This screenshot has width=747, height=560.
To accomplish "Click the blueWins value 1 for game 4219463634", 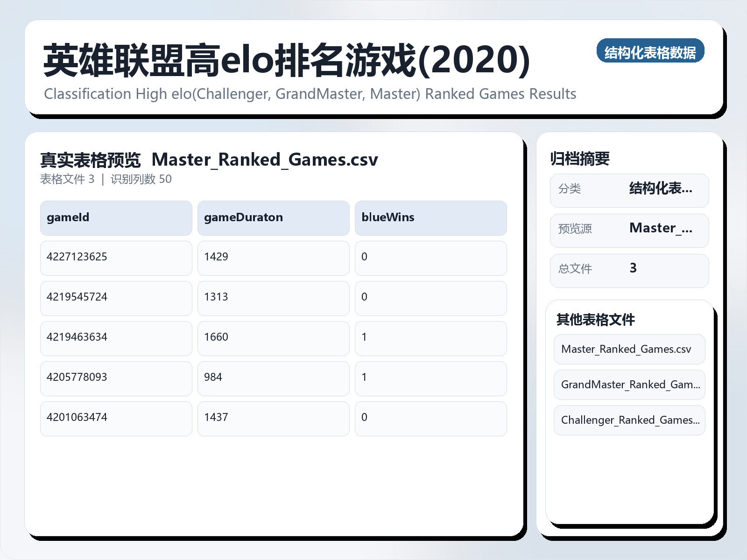I will click(430, 338).
